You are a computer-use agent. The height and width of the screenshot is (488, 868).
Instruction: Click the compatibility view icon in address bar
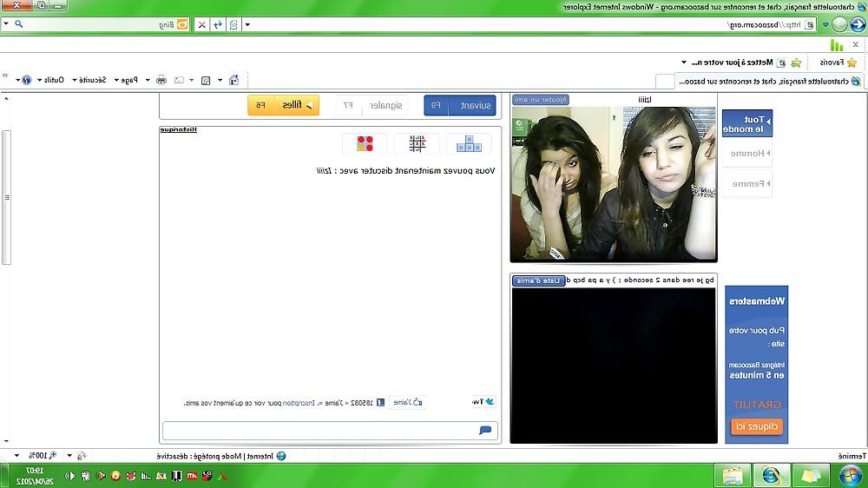click(x=233, y=24)
